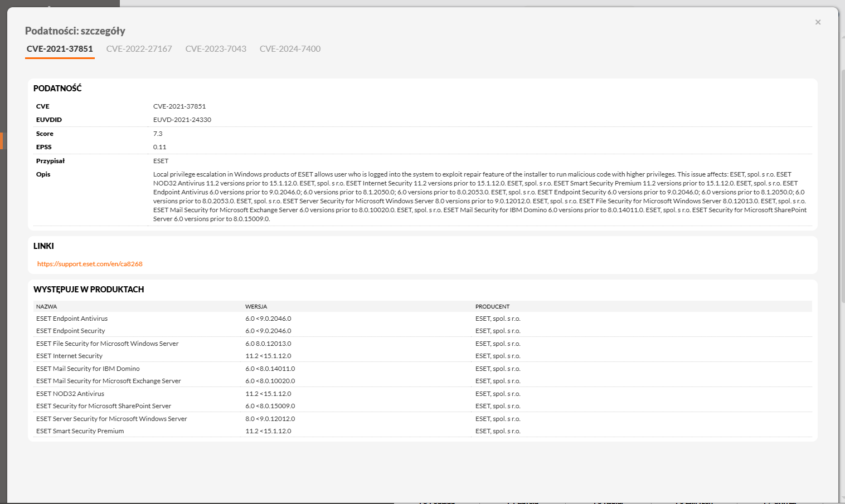Select the ESET Smart Security Premium row
The width and height of the screenshot is (845, 504).
422,431
